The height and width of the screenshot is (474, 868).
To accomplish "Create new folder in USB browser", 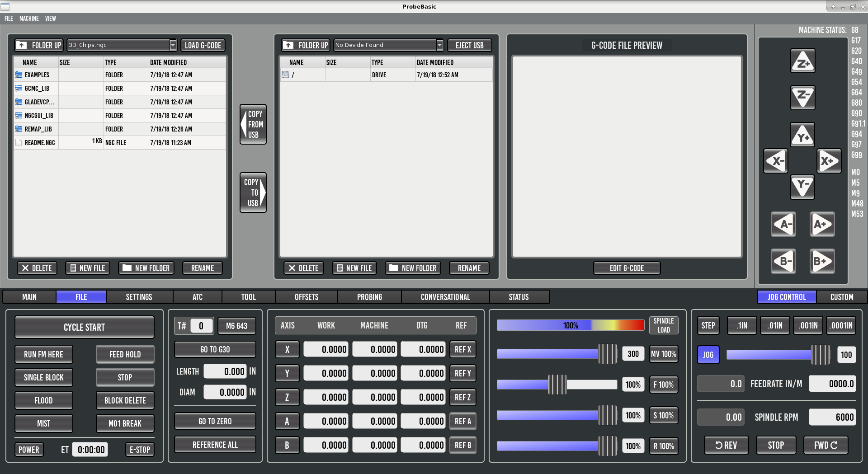I will 413,268.
